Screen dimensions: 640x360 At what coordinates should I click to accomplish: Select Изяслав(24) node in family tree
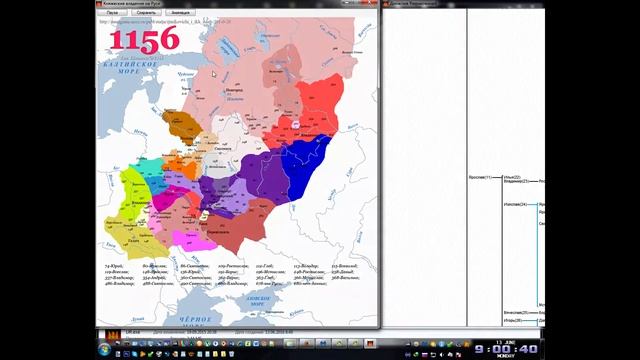tap(515, 204)
